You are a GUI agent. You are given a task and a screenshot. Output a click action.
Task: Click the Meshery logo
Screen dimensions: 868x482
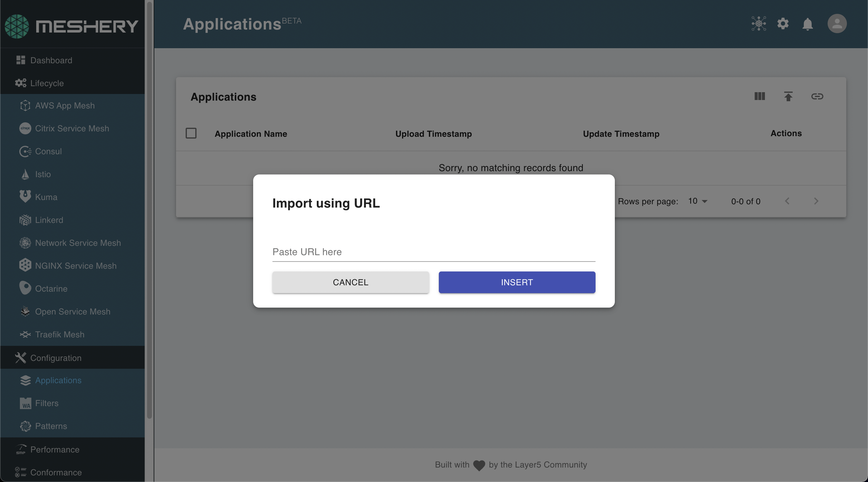pyautogui.click(x=71, y=26)
